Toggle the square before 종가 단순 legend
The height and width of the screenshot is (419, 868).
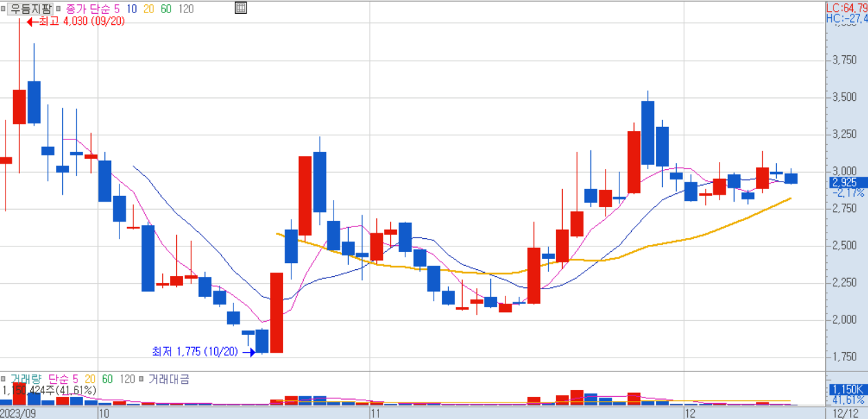click(59, 8)
